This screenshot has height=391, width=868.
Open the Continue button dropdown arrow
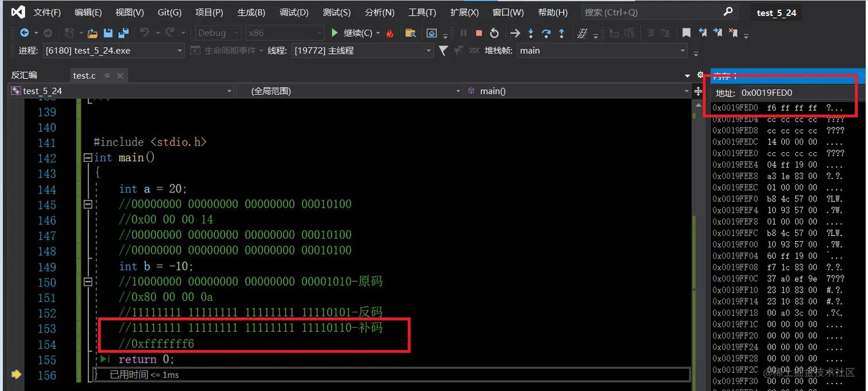[x=378, y=34]
